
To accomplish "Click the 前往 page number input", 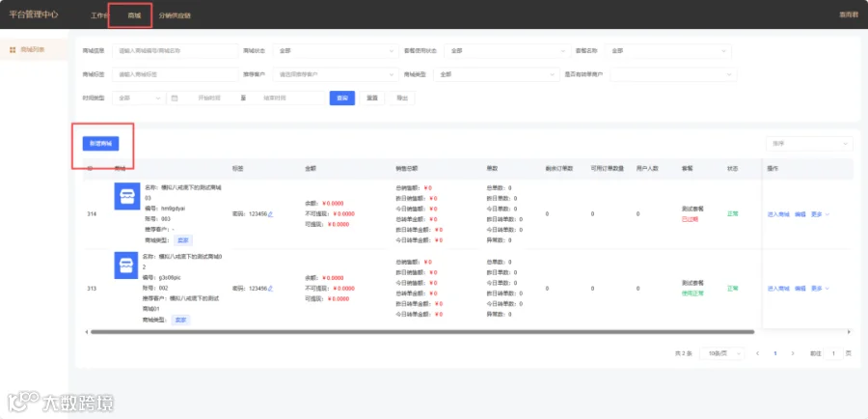I will pos(833,353).
